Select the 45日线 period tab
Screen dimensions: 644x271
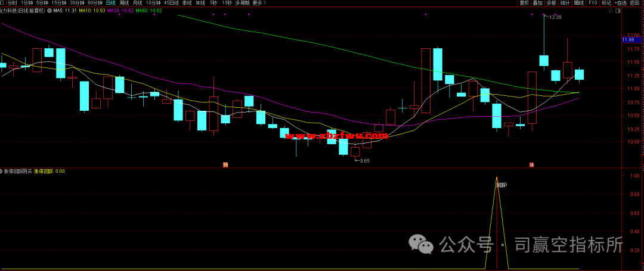[x=171, y=2]
